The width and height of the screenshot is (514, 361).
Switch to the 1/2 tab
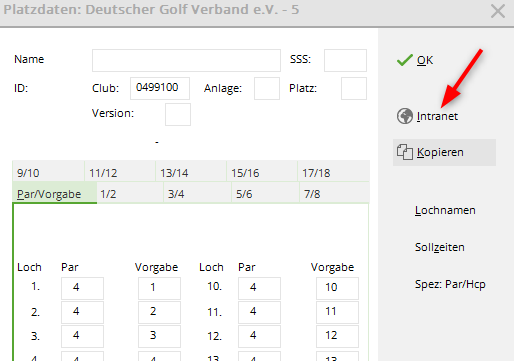[x=130, y=193]
